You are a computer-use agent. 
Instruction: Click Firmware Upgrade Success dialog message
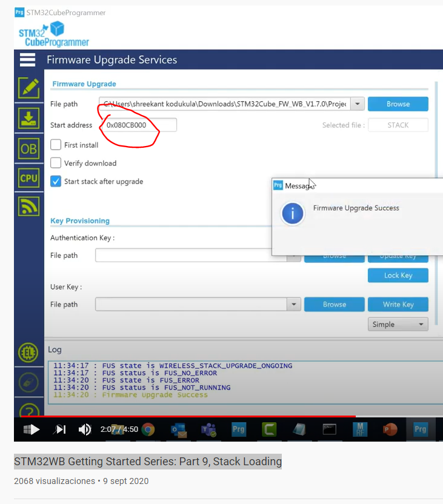(x=356, y=208)
